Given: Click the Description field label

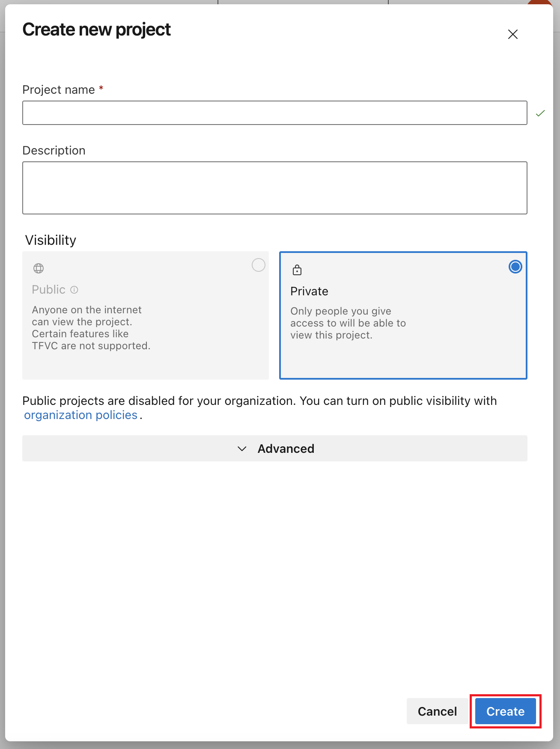Looking at the screenshot, I should pyautogui.click(x=54, y=151).
